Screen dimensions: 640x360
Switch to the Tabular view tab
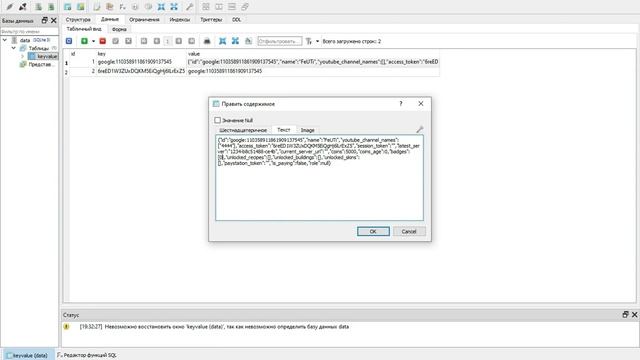tap(84, 29)
